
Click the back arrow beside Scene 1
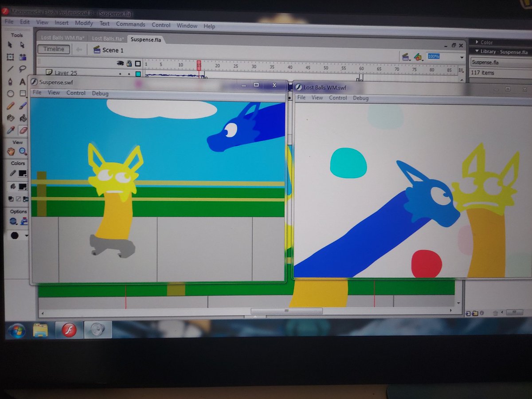click(79, 50)
